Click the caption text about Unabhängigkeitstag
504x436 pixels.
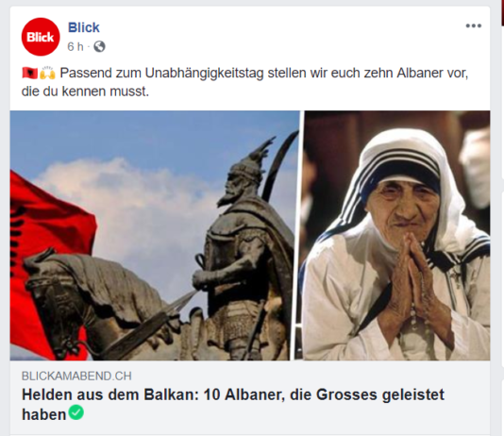coord(245,82)
